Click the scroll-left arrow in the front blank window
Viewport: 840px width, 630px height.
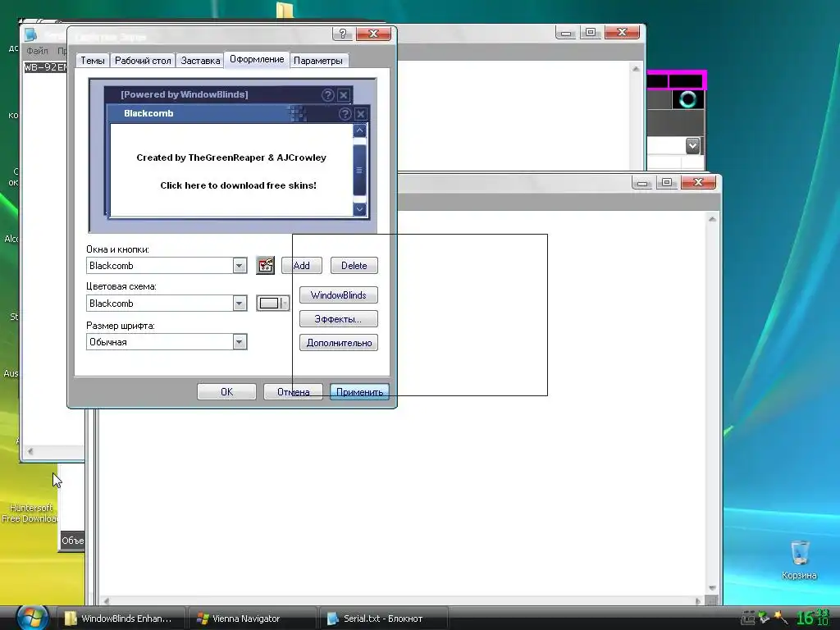tap(106, 601)
